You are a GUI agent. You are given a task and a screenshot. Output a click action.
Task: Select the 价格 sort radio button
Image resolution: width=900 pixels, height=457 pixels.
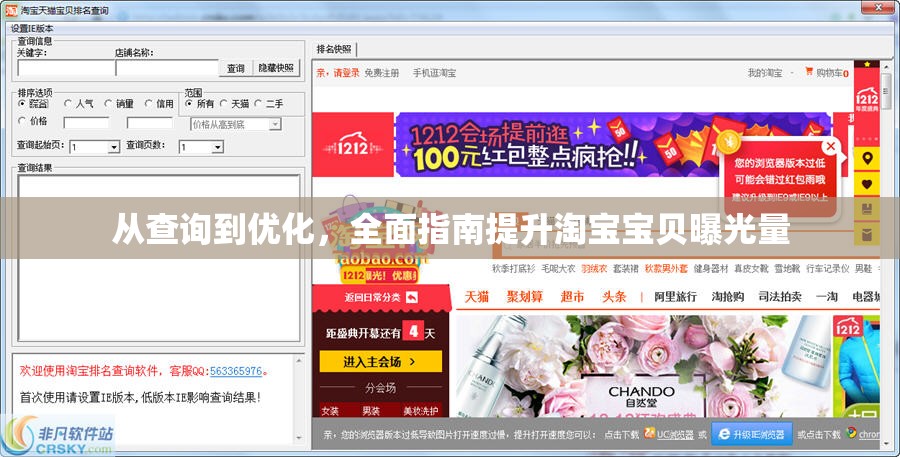(x=22, y=121)
